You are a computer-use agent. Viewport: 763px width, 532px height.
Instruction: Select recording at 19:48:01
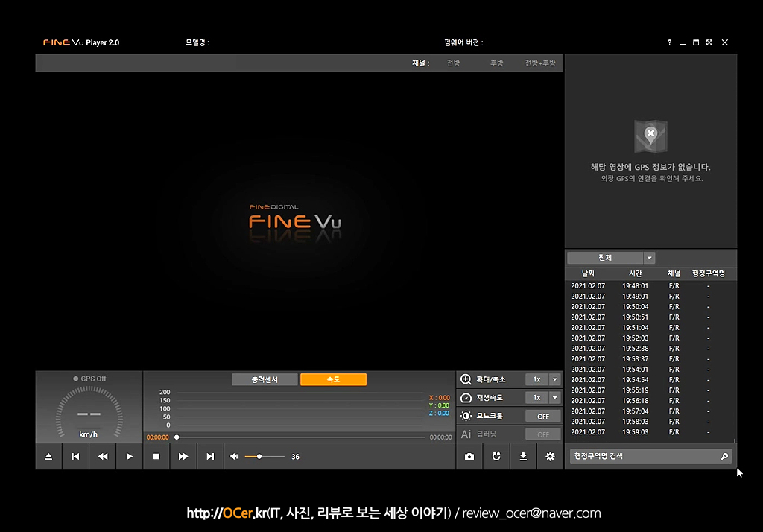(650, 285)
